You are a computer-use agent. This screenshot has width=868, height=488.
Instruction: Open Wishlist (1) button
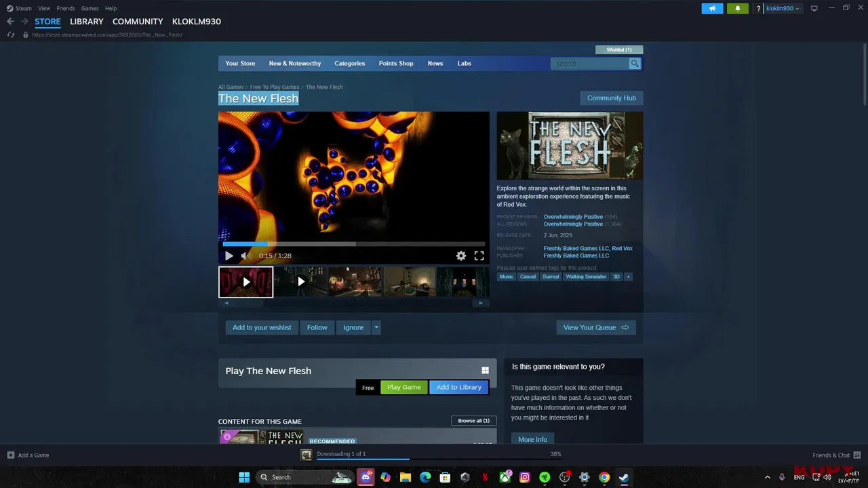(619, 49)
